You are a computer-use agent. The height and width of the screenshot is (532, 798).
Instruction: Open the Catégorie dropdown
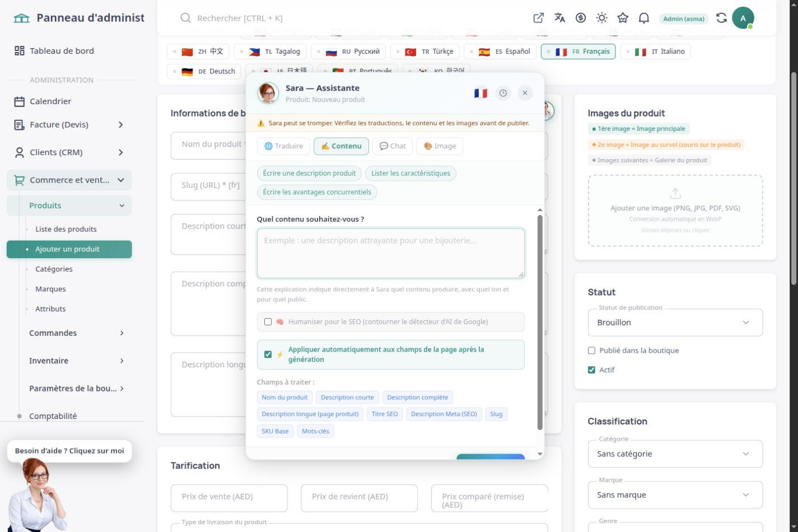coord(675,454)
